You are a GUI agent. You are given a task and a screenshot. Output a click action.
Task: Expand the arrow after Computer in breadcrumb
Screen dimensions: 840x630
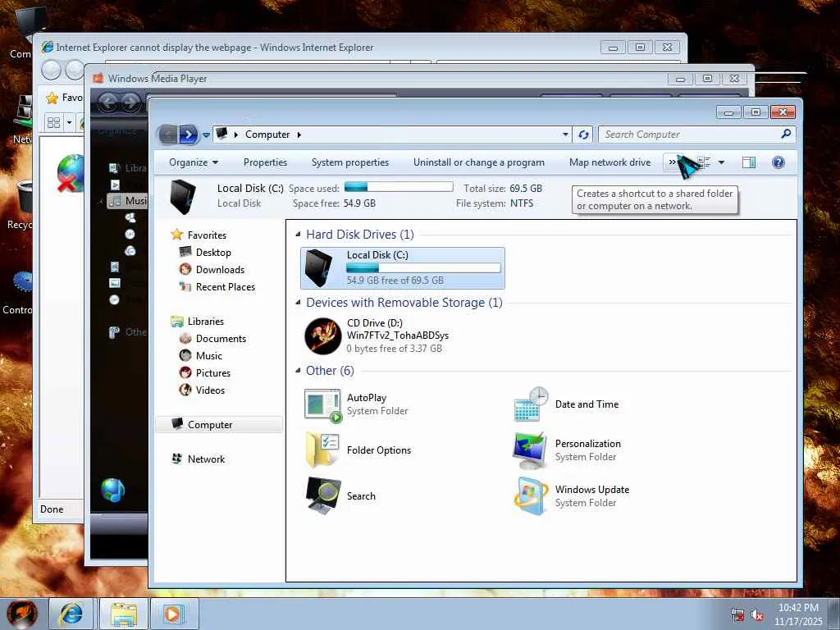click(299, 135)
